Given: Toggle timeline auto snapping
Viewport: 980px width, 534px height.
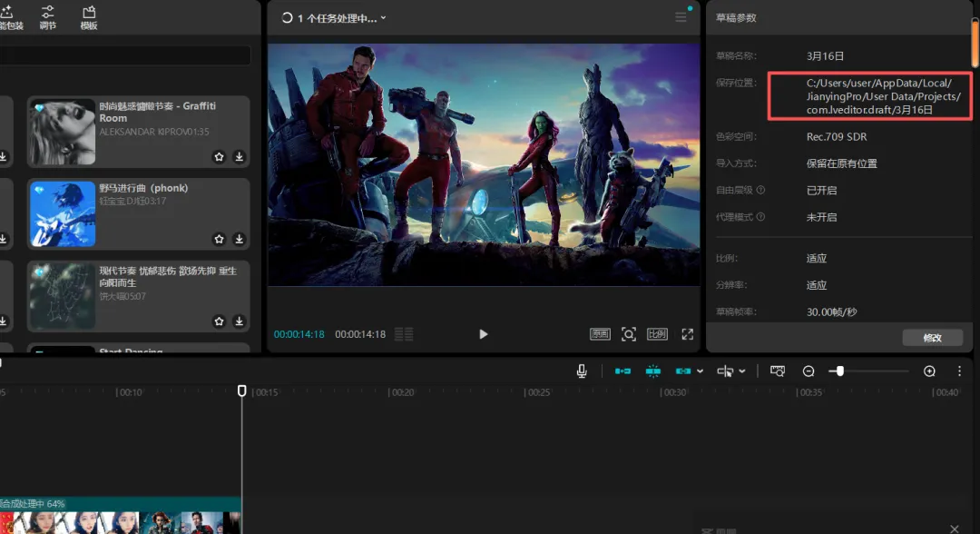Looking at the screenshot, I should (x=653, y=371).
